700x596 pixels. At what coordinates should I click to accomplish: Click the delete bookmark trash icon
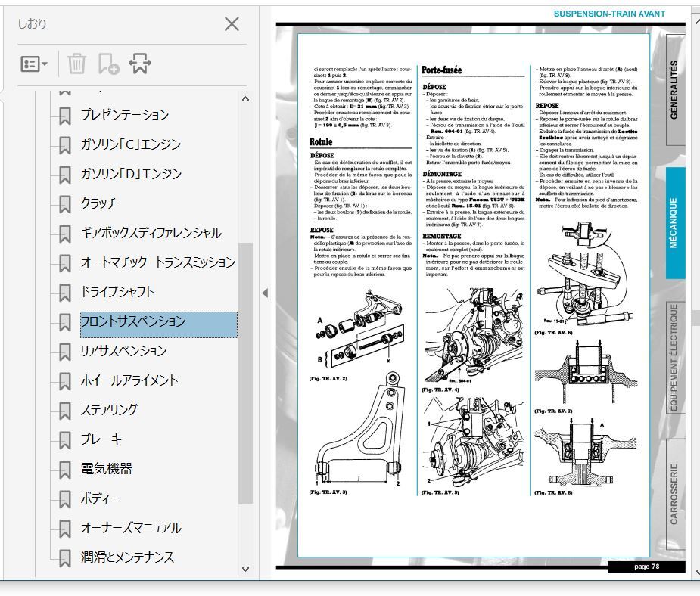pos(76,64)
